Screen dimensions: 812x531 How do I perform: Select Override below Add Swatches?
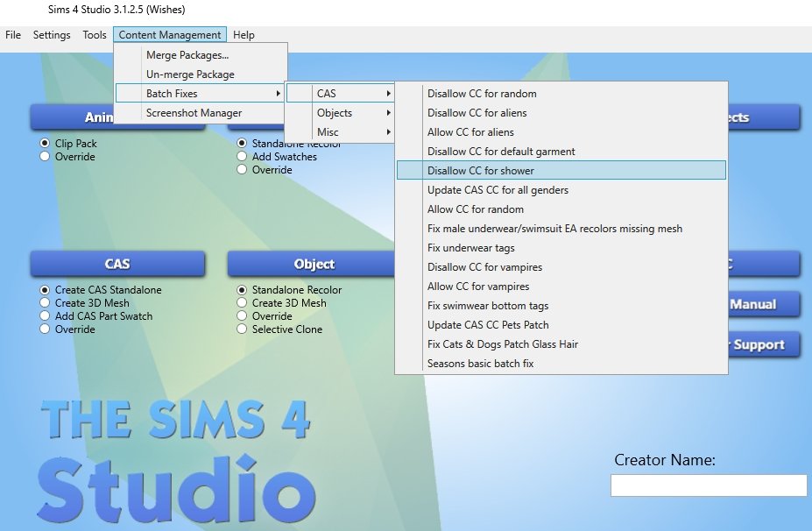click(x=242, y=169)
